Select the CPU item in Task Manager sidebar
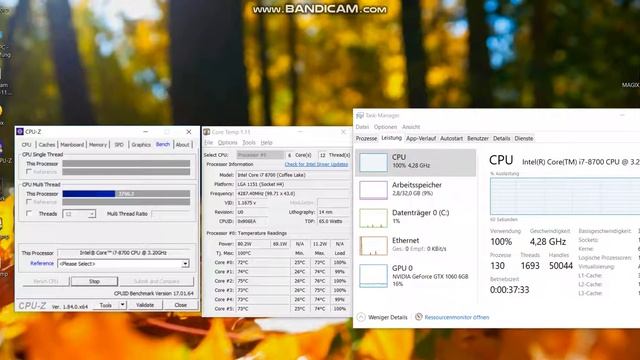640x360 pixels. tap(416, 162)
